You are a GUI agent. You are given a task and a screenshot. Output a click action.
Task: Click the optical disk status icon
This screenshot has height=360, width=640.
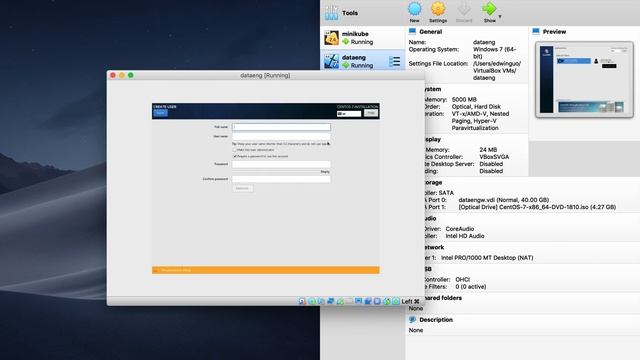click(x=311, y=301)
